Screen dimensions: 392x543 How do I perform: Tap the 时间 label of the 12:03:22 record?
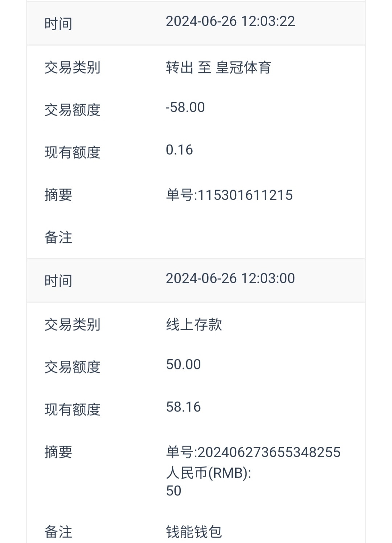tap(58, 24)
